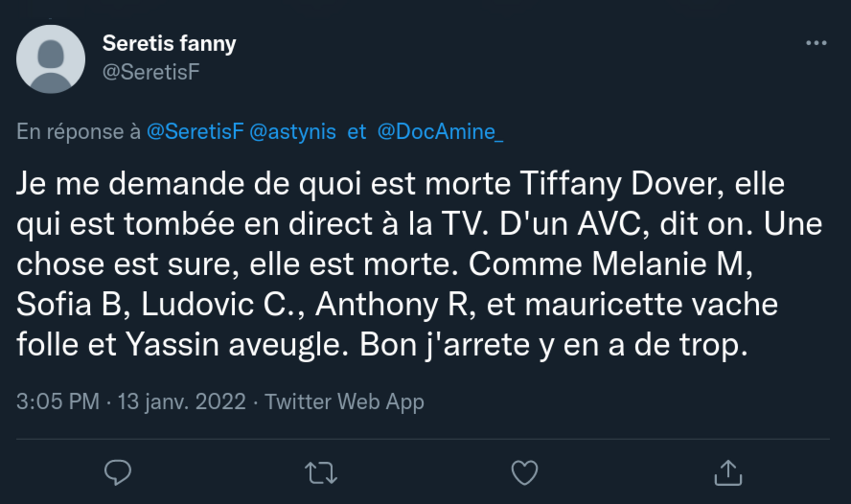Viewport: 851px width, 504px height.
Task: Click the gray @SeretisF handle under the name
Action: (x=151, y=72)
